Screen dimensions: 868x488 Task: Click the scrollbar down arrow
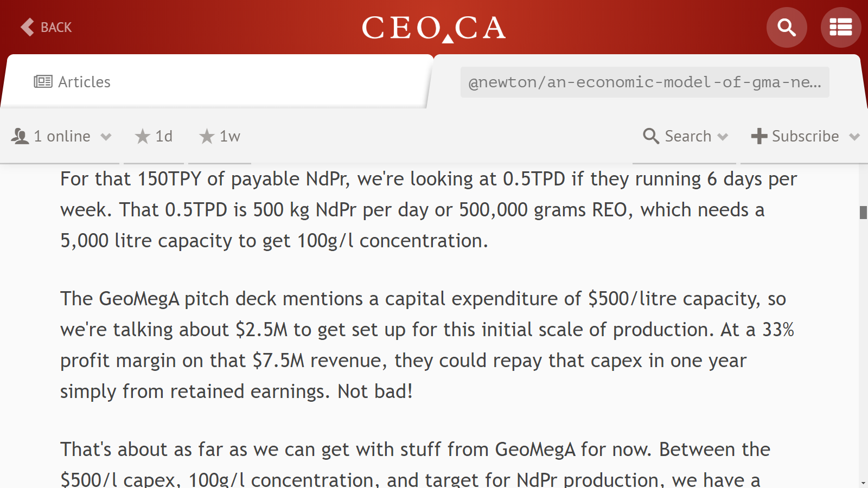[863, 483]
